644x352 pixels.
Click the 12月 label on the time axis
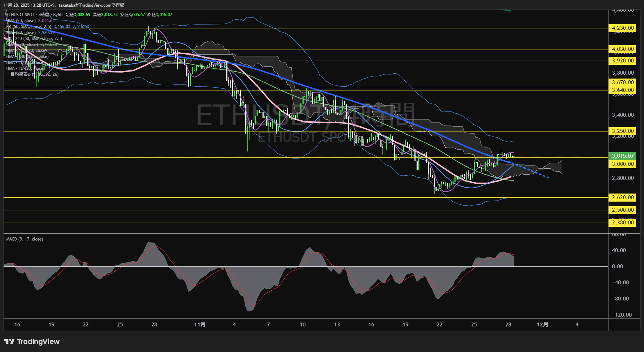(x=543, y=325)
